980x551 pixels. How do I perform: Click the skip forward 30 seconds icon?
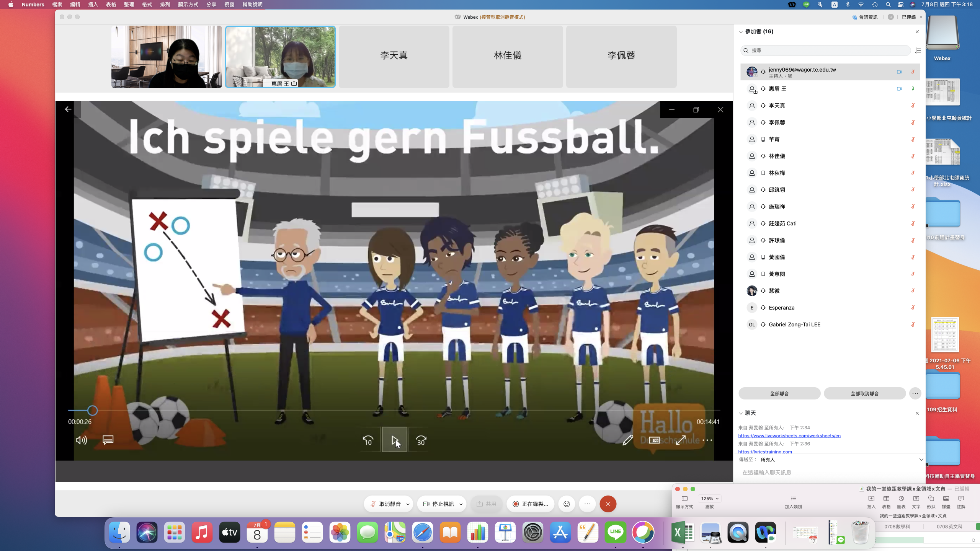pos(421,440)
